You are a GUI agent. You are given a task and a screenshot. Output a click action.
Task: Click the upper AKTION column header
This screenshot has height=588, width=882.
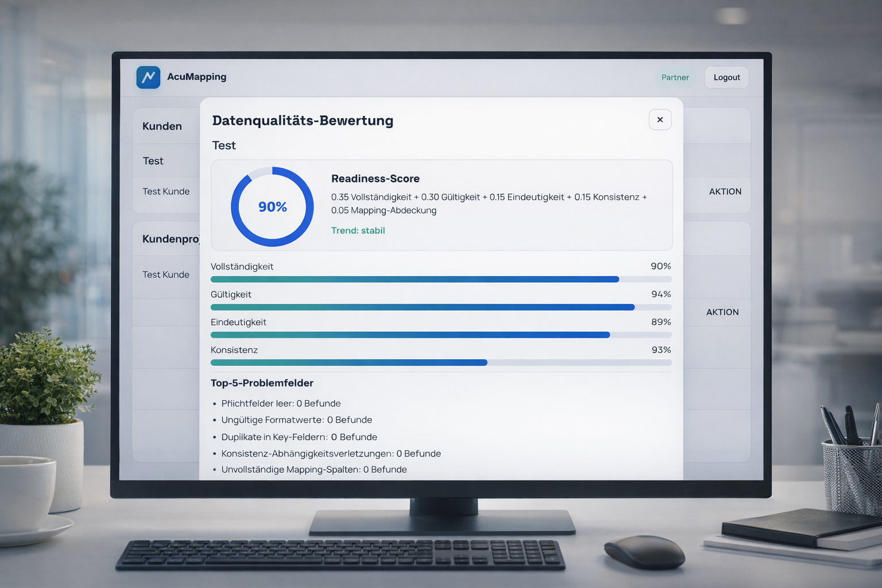tap(725, 191)
